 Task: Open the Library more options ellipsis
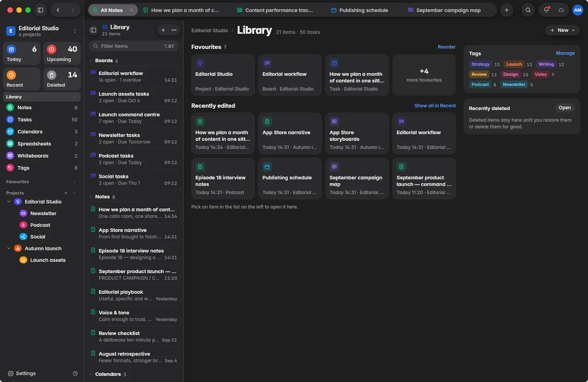(174, 30)
